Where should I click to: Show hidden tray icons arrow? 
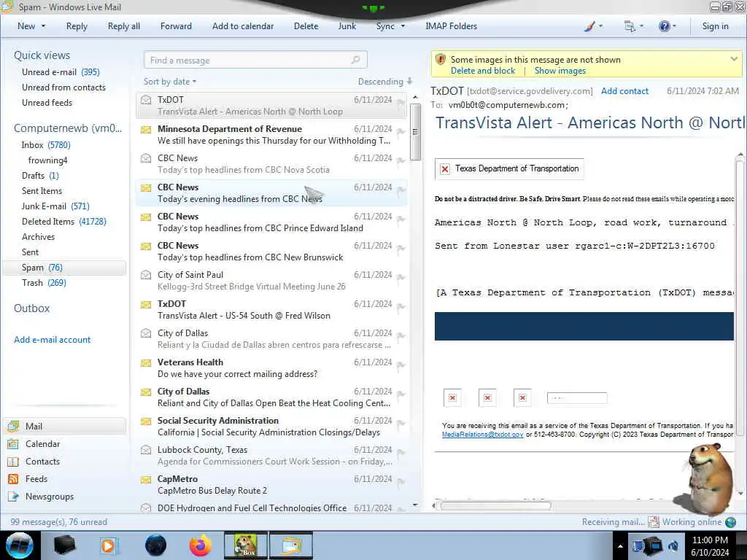coord(620,546)
